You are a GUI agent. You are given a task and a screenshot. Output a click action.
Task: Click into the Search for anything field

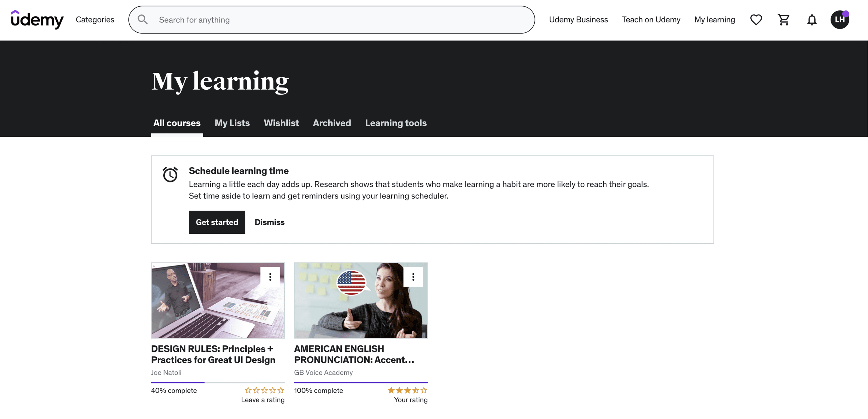(x=337, y=19)
